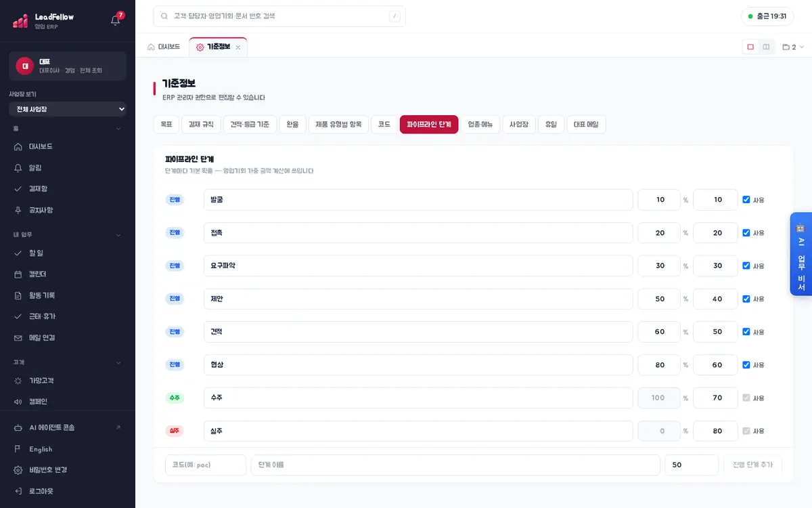The image size is (812, 508).
Task: Click the new-stage order field showing 50
Action: coord(692,465)
